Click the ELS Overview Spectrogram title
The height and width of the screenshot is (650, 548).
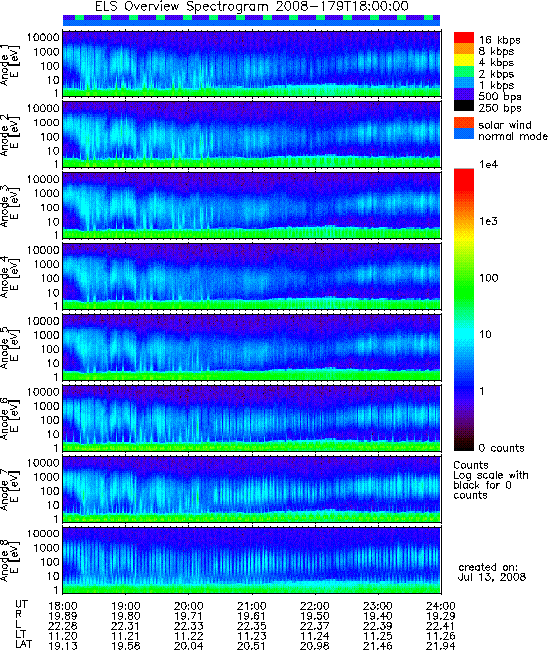252,6
